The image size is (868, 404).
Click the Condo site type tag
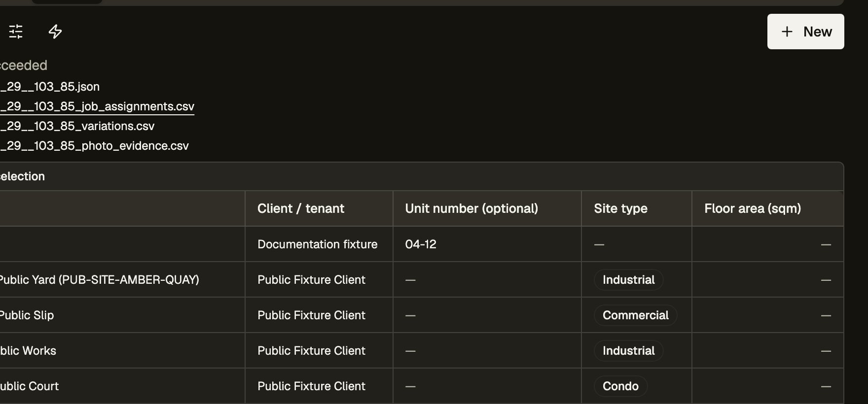click(x=620, y=386)
